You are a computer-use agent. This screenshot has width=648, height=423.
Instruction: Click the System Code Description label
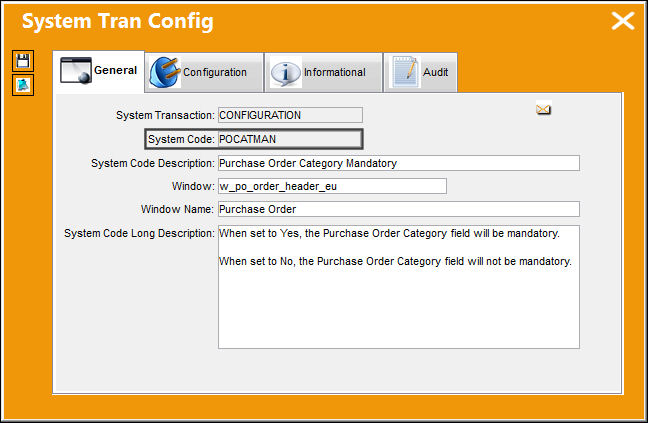(x=153, y=163)
